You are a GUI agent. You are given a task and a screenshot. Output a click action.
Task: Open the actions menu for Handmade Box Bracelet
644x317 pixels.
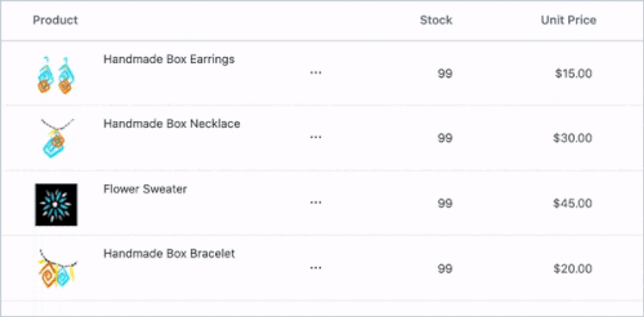point(316,268)
